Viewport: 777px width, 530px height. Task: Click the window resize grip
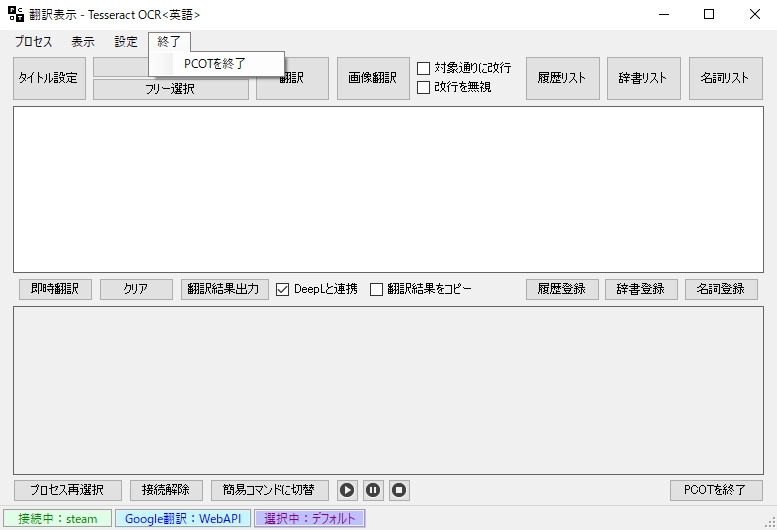point(770,523)
